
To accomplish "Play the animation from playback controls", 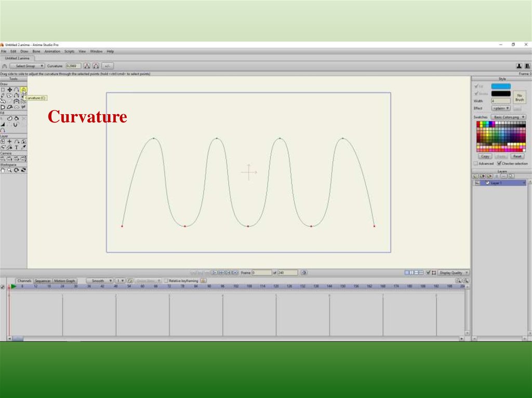I will click(215, 272).
